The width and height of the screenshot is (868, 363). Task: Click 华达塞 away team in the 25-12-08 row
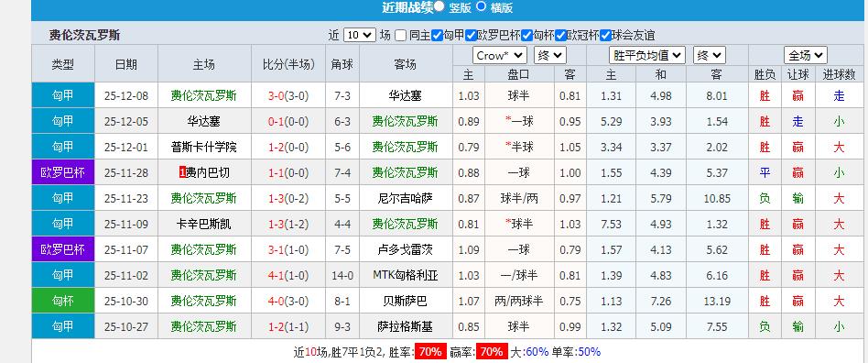click(406, 96)
